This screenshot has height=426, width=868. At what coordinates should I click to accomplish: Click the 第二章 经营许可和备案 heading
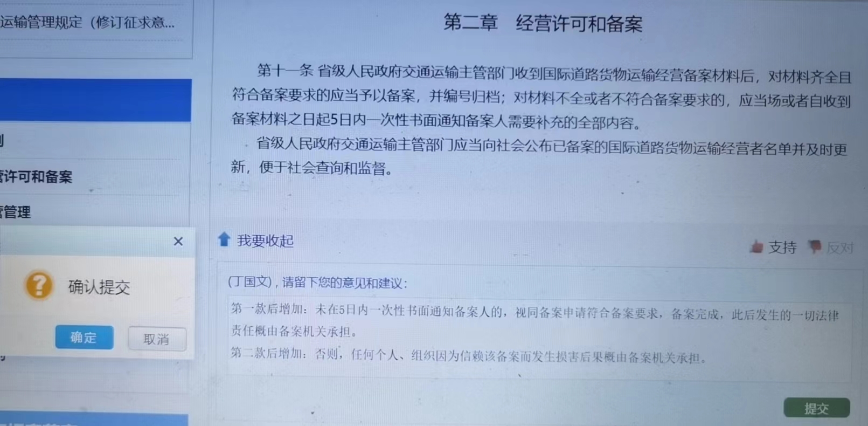[x=543, y=23]
